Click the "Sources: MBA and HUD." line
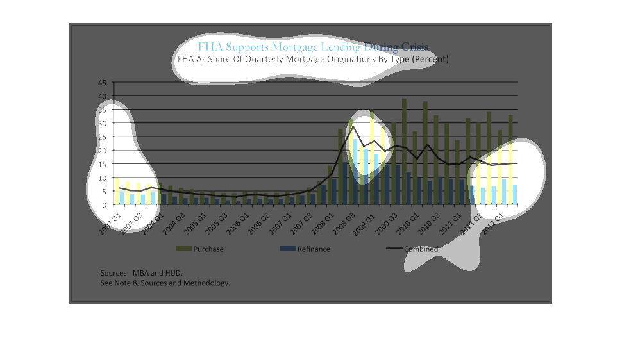Image resolution: width=622 pixels, height=364 pixels. [141, 273]
